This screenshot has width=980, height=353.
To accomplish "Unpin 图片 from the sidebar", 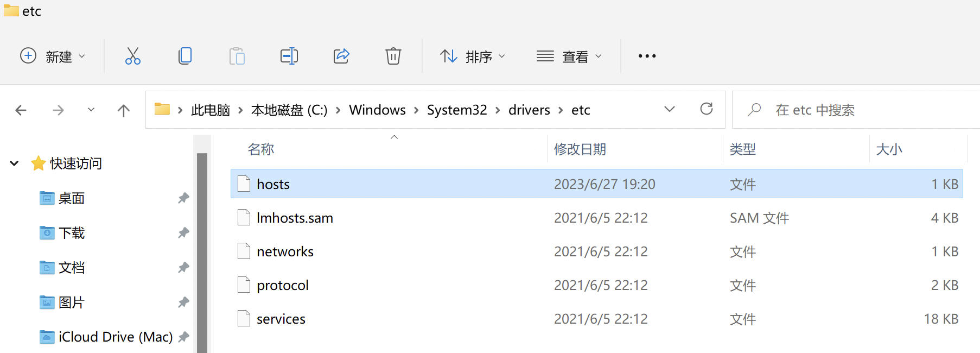I will click(183, 302).
